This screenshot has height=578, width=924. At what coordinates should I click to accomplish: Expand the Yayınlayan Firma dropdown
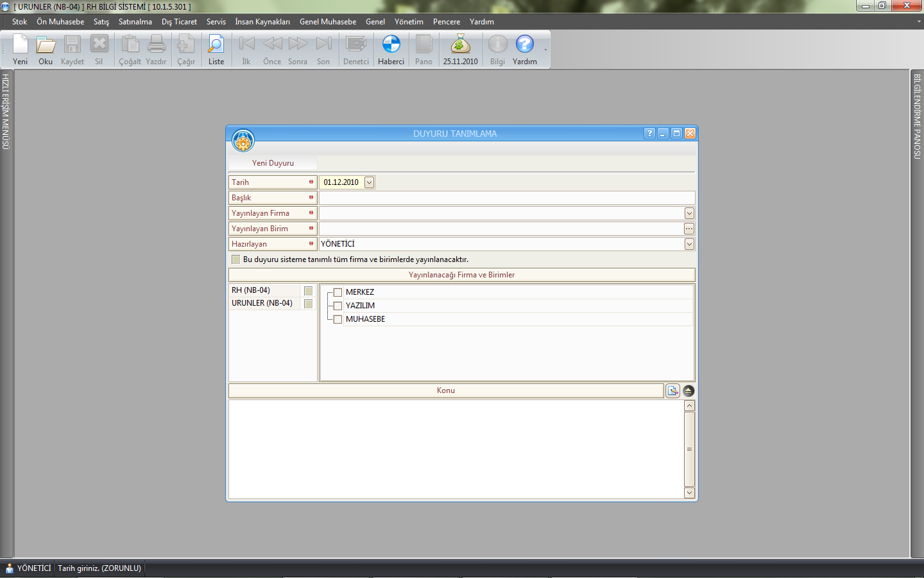689,213
